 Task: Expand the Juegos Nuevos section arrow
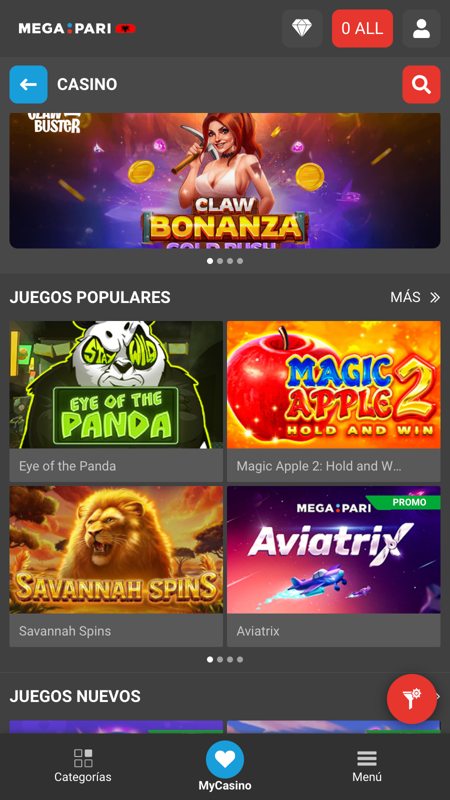(438, 696)
